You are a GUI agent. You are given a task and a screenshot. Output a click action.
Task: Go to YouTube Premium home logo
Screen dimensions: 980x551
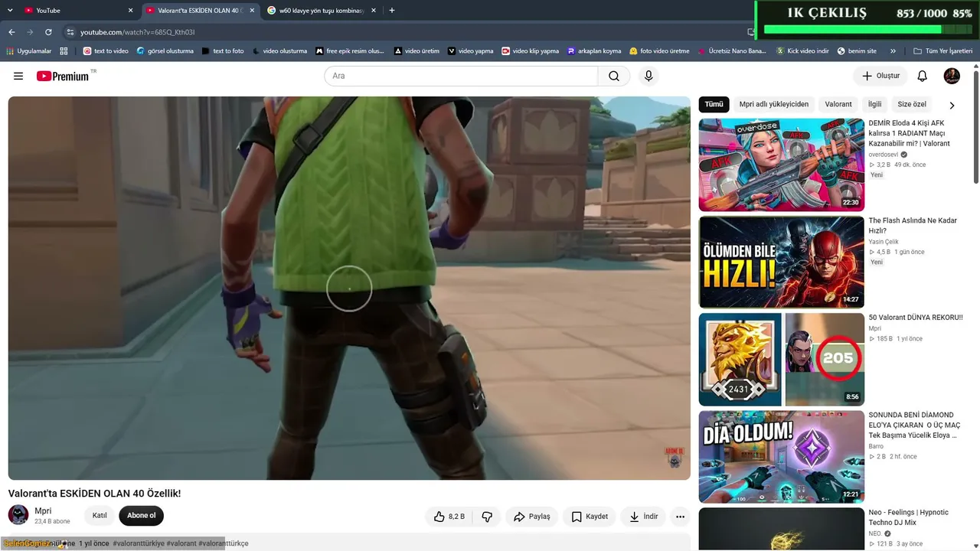[x=63, y=76]
